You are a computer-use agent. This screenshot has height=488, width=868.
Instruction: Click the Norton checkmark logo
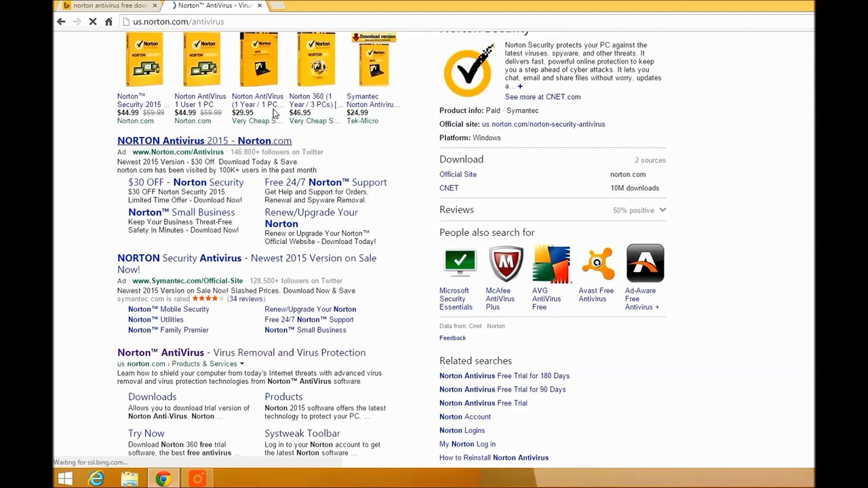coord(469,70)
